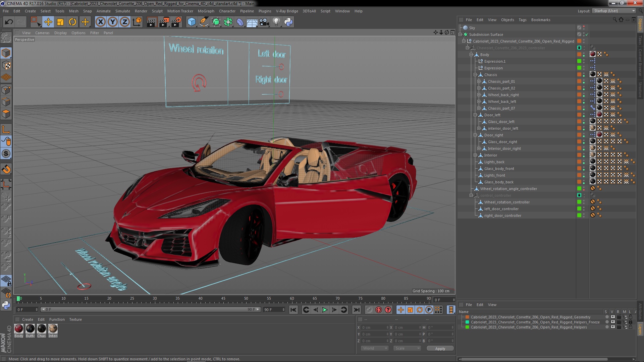Open Objects panel Bookmarks menu
This screenshot has width=644, height=362.
(541, 20)
